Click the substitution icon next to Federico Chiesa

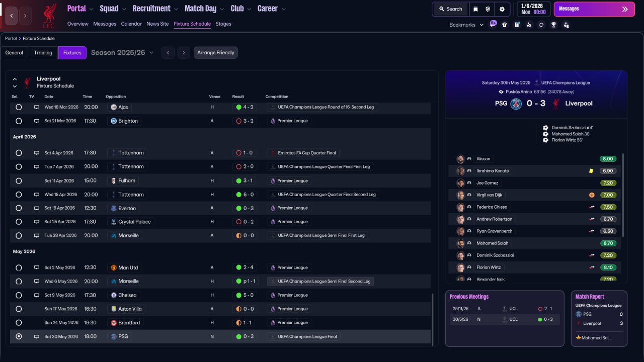point(592,207)
